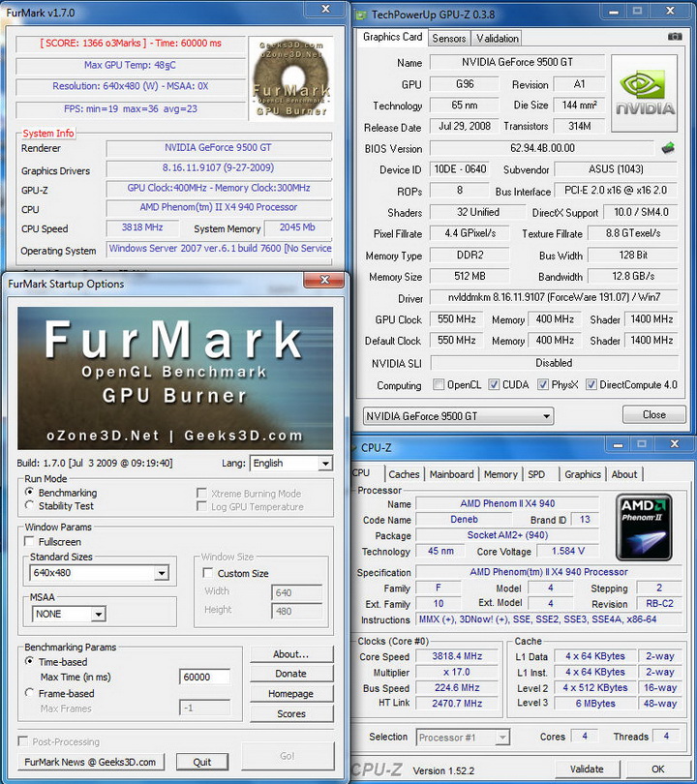Toggle the OpenCL checkbox in GPU-Z
Viewport: 697px width, 784px height.
click(439, 384)
